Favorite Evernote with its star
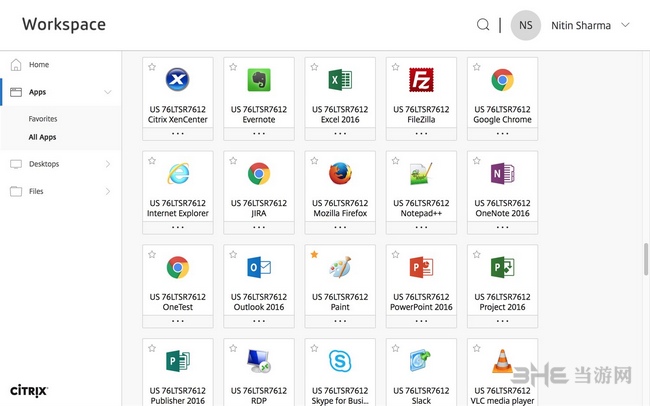 233,67
